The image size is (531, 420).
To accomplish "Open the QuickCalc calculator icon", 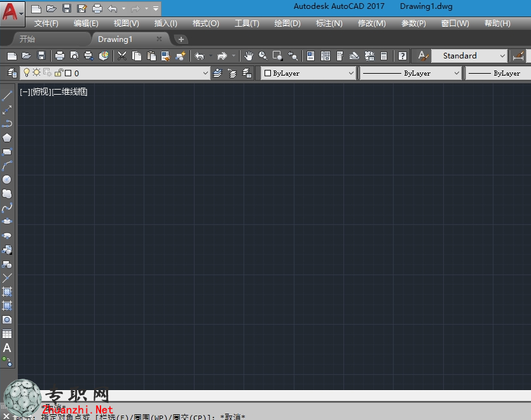I will tap(383, 56).
